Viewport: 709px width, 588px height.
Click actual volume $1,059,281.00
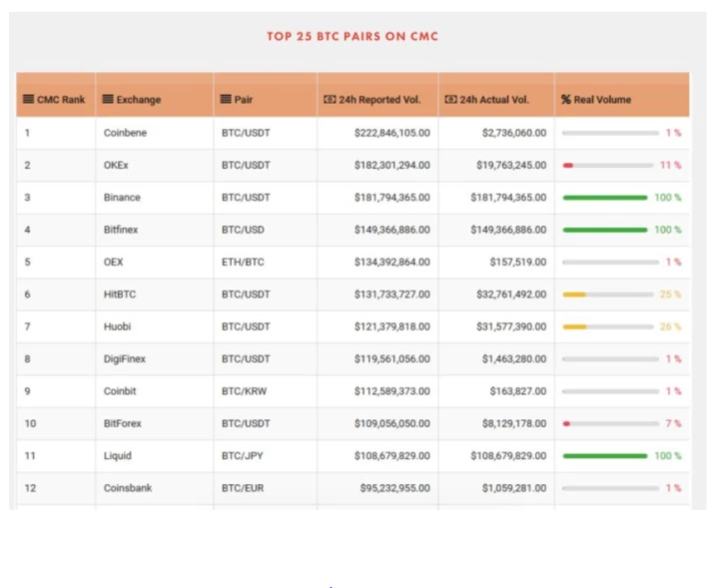pyautogui.click(x=514, y=488)
